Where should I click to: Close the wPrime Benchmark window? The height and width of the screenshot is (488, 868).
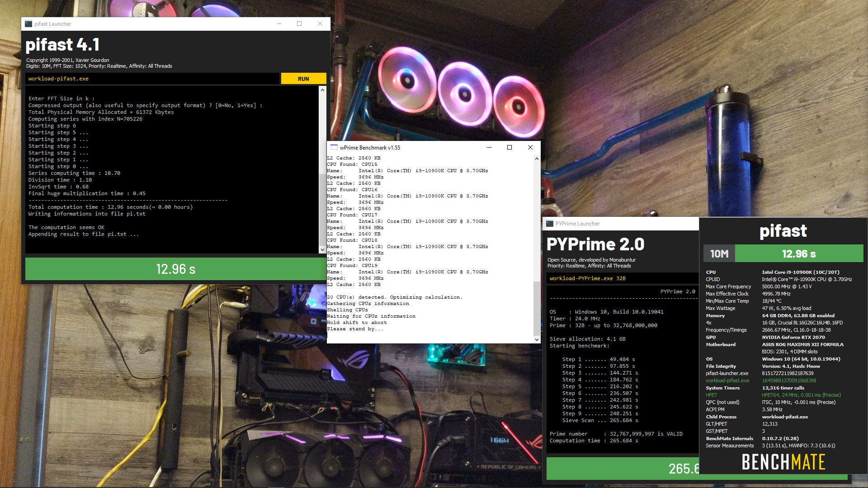[530, 147]
